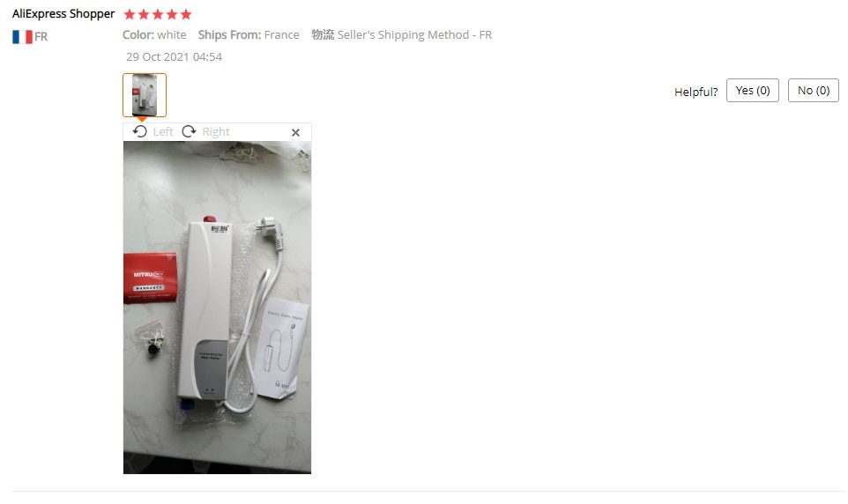The width and height of the screenshot is (848, 504).
Task: Mark review unhelpful with No (0)
Action: [x=813, y=90]
